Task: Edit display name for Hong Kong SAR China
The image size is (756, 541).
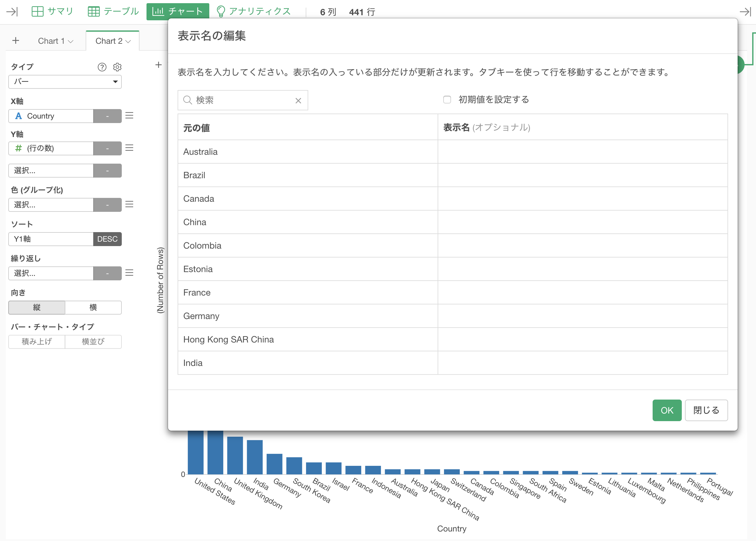Action: pyautogui.click(x=583, y=340)
